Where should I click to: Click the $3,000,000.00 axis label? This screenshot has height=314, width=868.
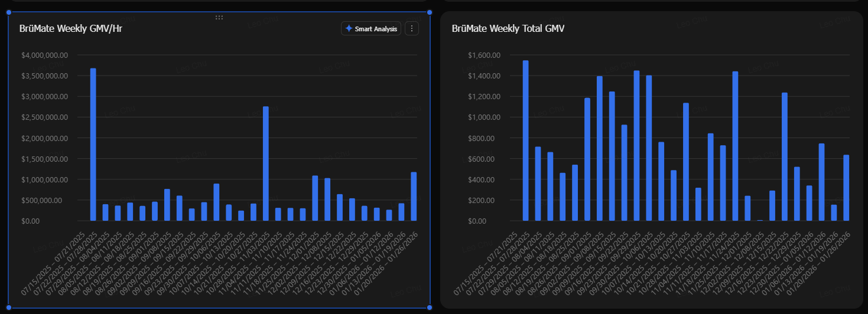pos(45,97)
